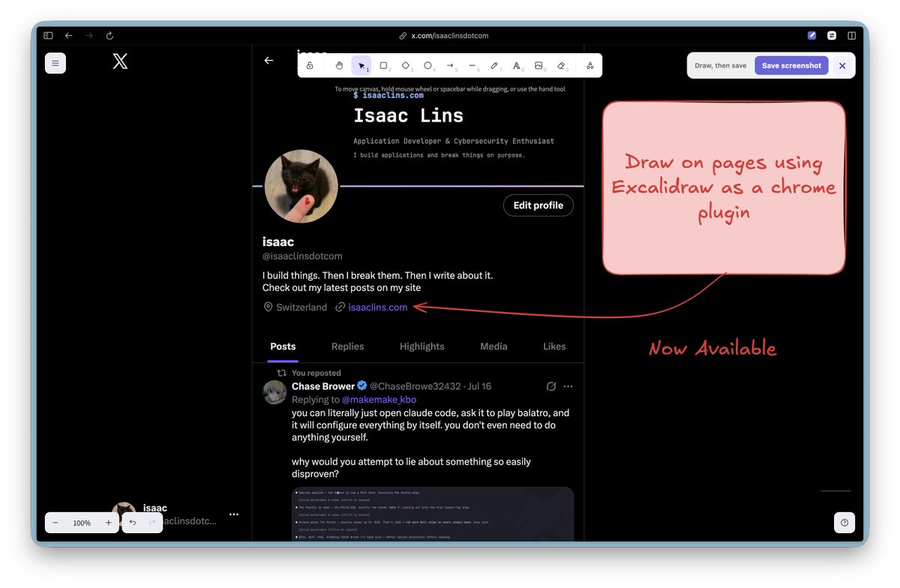Open the @makemake_kbo mention link
The image size is (900, 588).
click(379, 400)
